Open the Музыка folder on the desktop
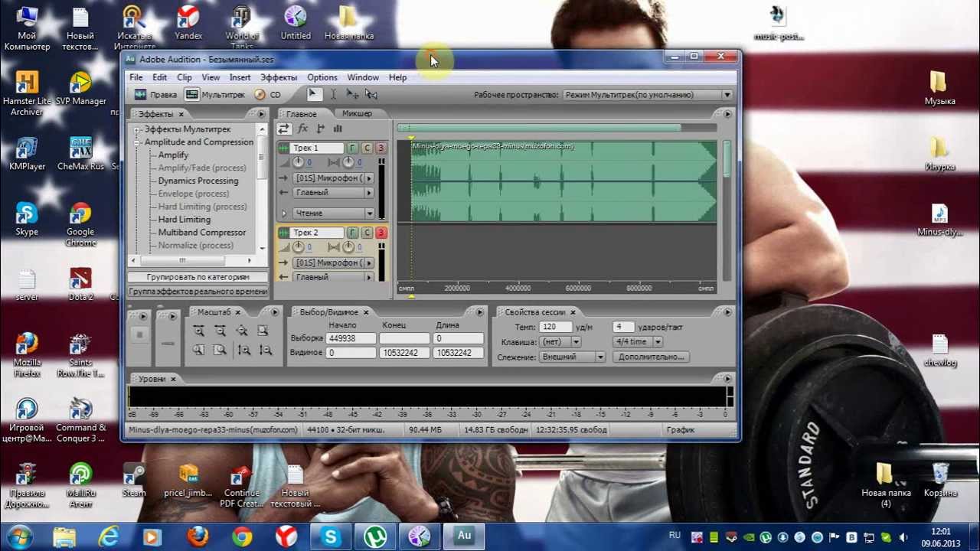The width and height of the screenshot is (980, 551). tap(939, 87)
